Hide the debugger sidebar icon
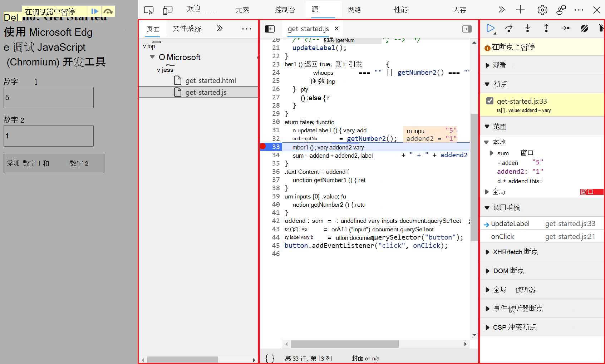 click(467, 29)
